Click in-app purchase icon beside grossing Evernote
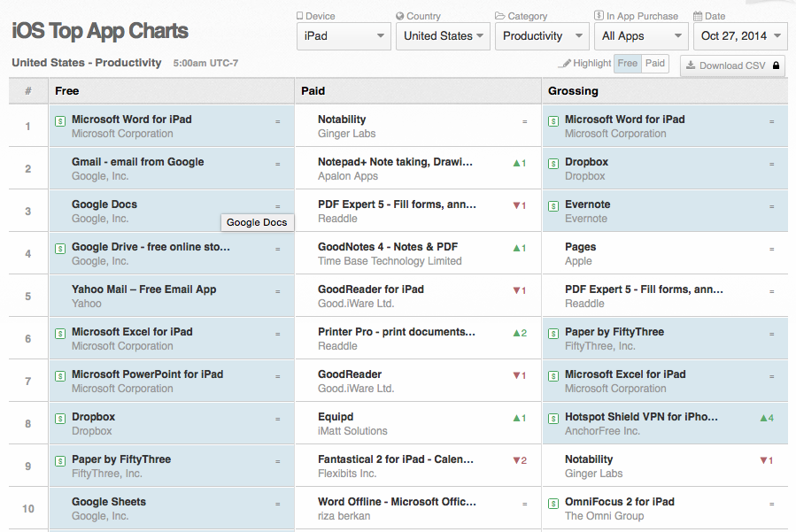Image resolution: width=796 pixels, height=532 pixels. click(553, 206)
